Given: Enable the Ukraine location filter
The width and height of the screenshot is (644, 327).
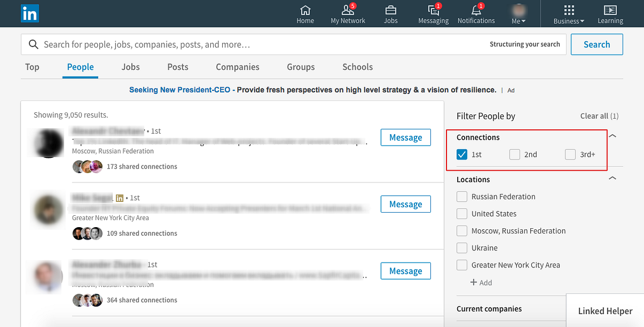Looking at the screenshot, I should pos(462,248).
